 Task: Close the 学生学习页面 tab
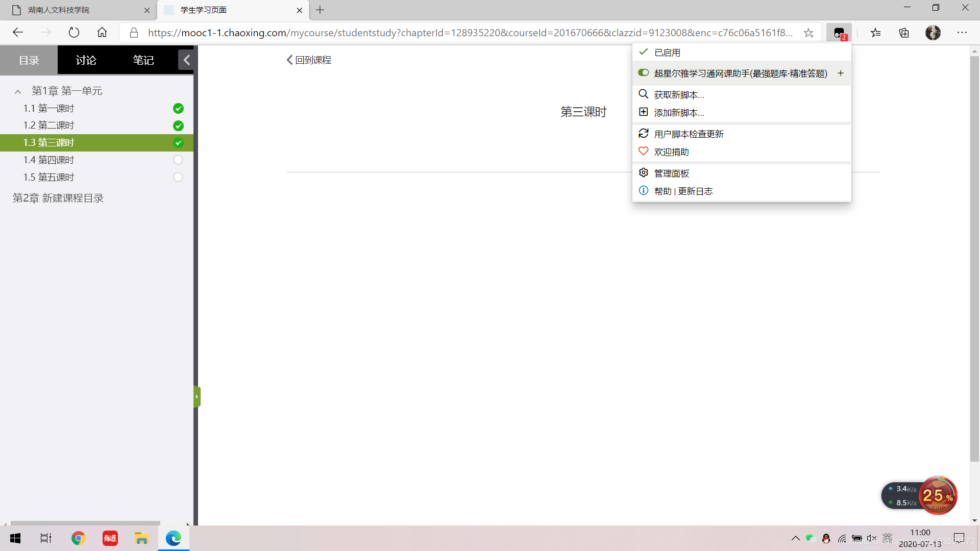(300, 10)
